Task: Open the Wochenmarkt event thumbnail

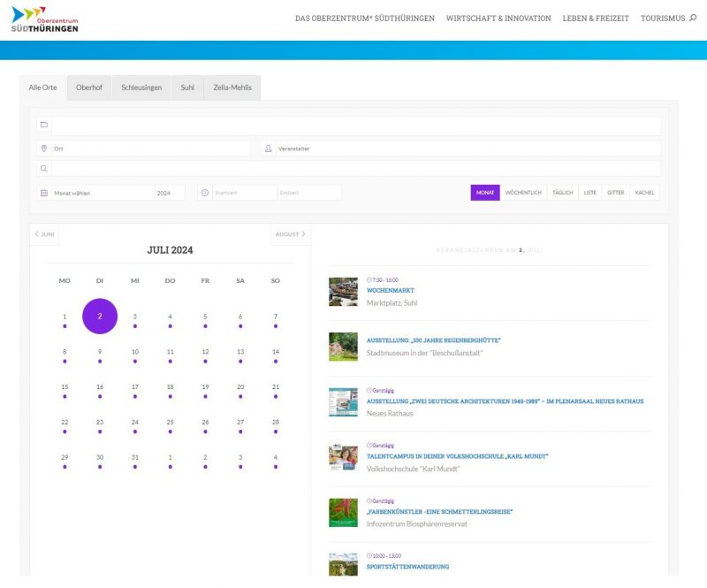Action: pyautogui.click(x=343, y=292)
